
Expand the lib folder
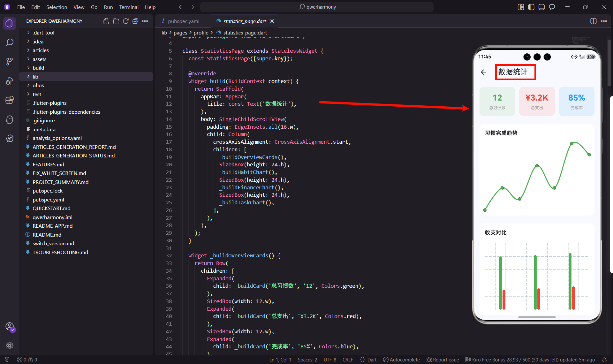(x=35, y=77)
